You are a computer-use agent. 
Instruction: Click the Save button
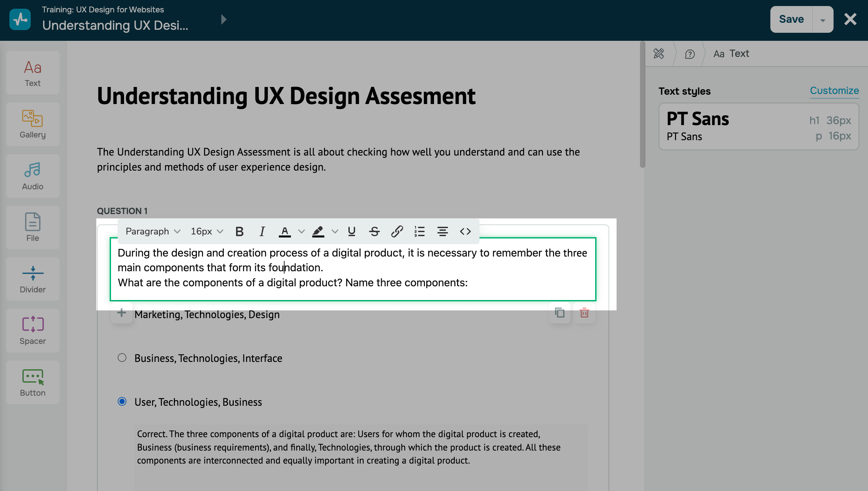tap(791, 19)
